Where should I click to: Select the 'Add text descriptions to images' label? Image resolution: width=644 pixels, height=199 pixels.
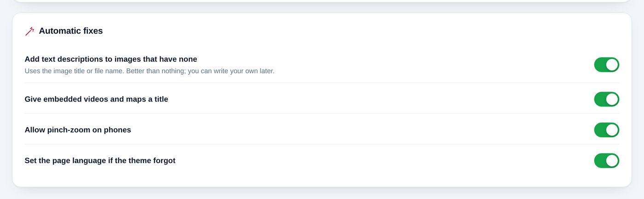click(x=111, y=59)
